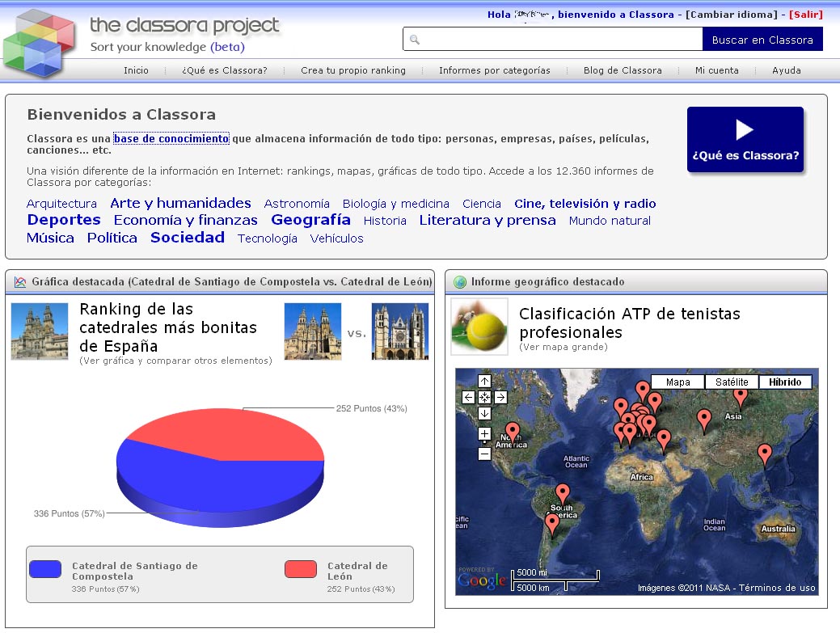Viewport: 840px width, 633px height.
Task: Click the blue Santiago legend swatch
Action: coord(45,569)
